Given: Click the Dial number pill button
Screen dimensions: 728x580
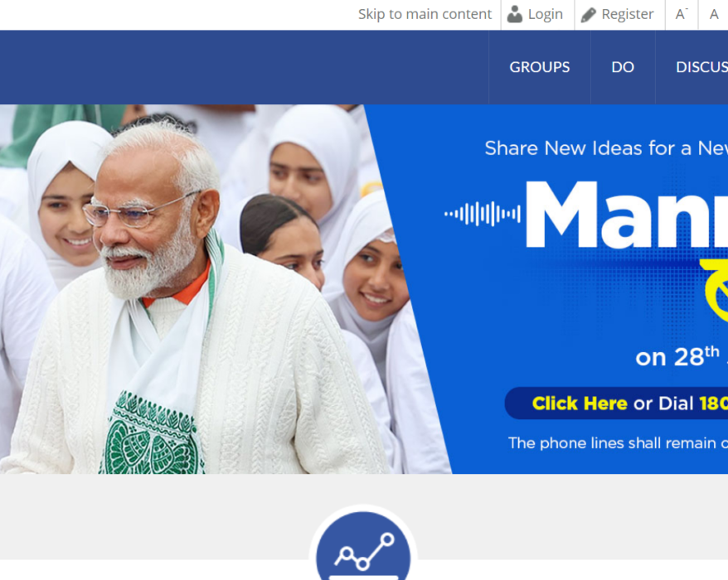Looking at the screenshot, I should pos(616,404).
